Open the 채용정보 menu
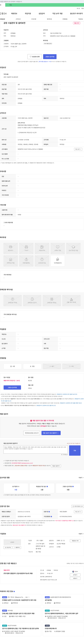The height and width of the screenshot is (644, 84). 14,14
